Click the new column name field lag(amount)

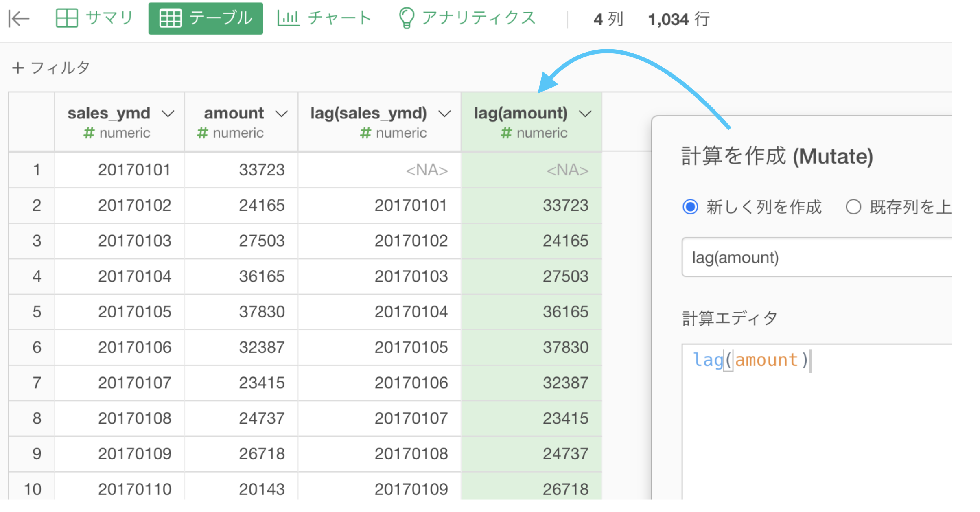pos(817,258)
